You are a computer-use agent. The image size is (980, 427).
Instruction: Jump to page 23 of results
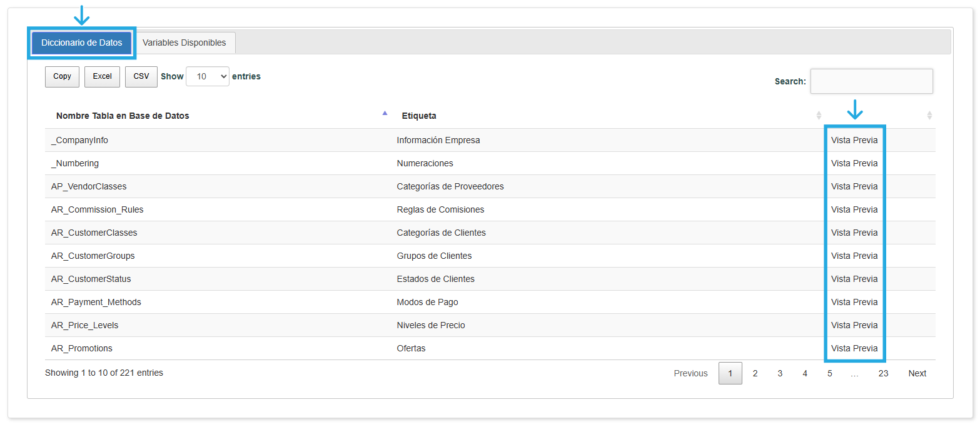click(x=882, y=373)
